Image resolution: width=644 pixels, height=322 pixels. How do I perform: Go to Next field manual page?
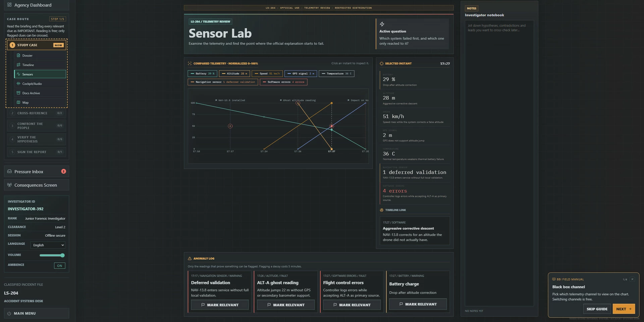pos(624,309)
